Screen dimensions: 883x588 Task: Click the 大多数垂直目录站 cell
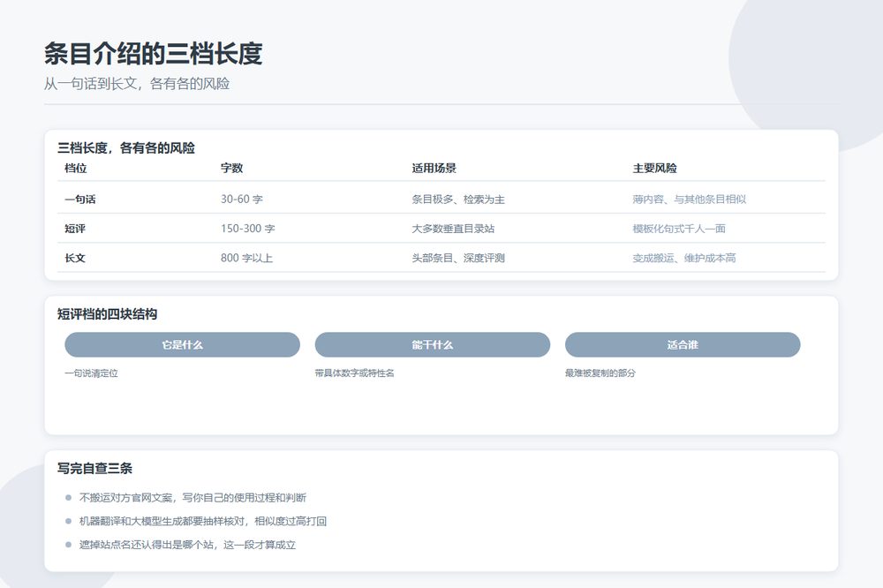pos(453,229)
